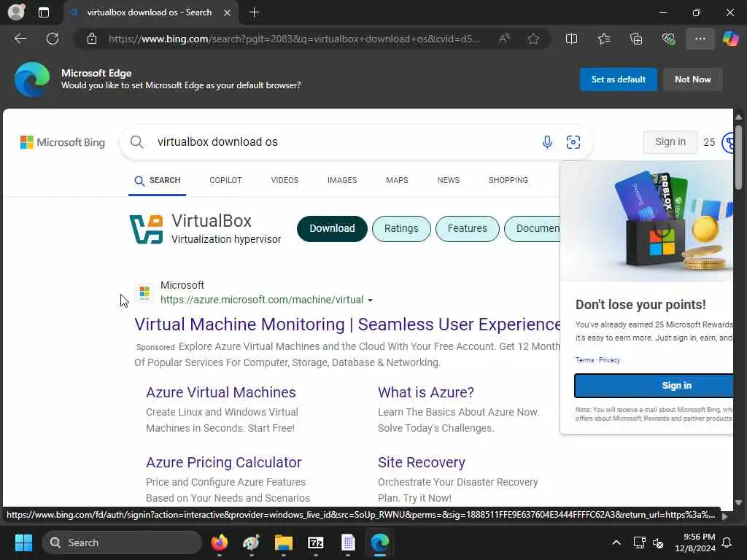Open the notifications bell icon
Viewport: 747px width, 560px height.
pyautogui.click(x=727, y=542)
